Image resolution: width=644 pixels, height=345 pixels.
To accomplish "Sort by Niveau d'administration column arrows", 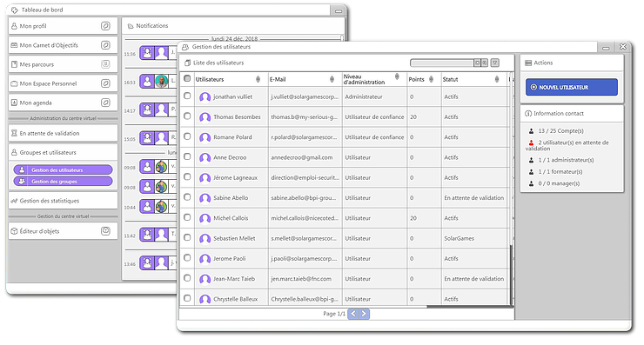I will [x=397, y=76].
